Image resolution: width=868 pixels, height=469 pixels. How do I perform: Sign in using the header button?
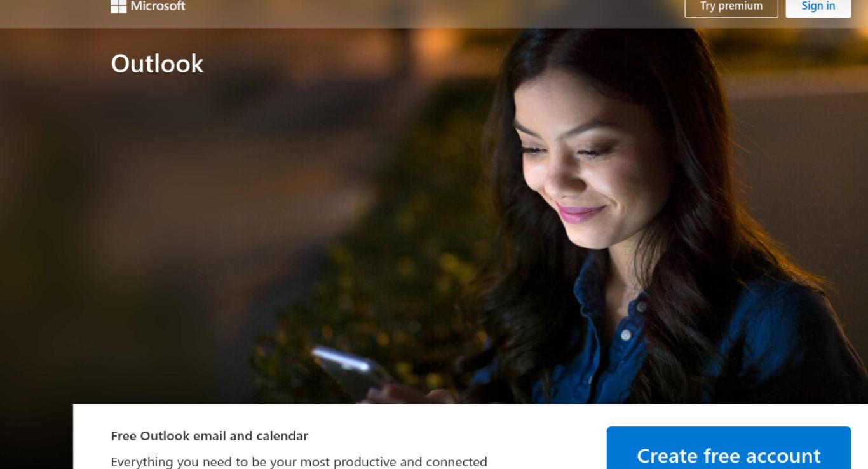click(818, 7)
